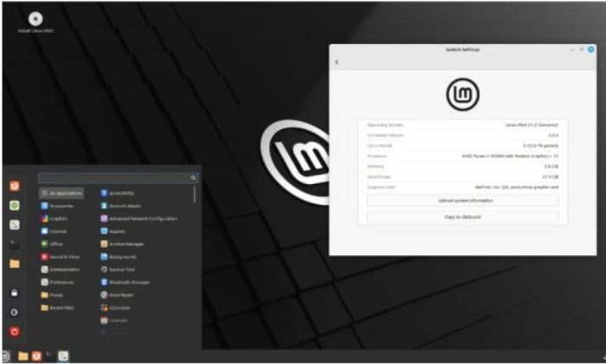The width and height of the screenshot is (606, 364).
Task: Click the magnifier icon in the menu search
Action: [x=193, y=177]
